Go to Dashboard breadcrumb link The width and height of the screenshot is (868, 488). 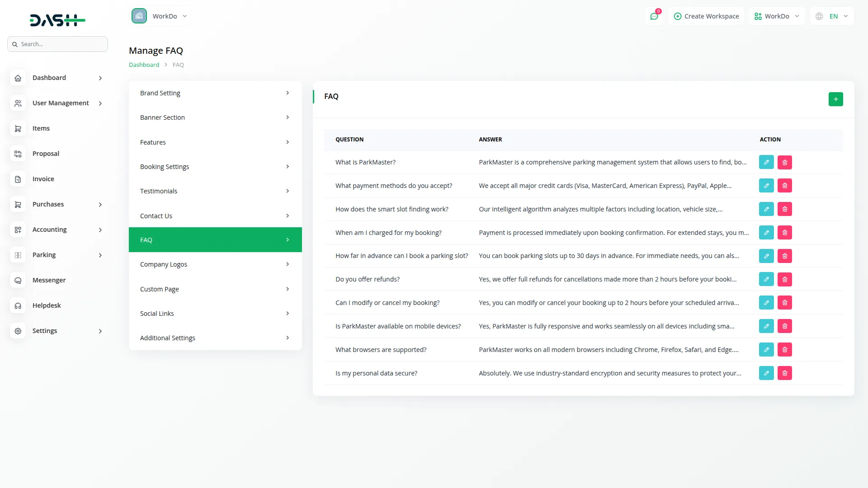pyautogui.click(x=144, y=65)
